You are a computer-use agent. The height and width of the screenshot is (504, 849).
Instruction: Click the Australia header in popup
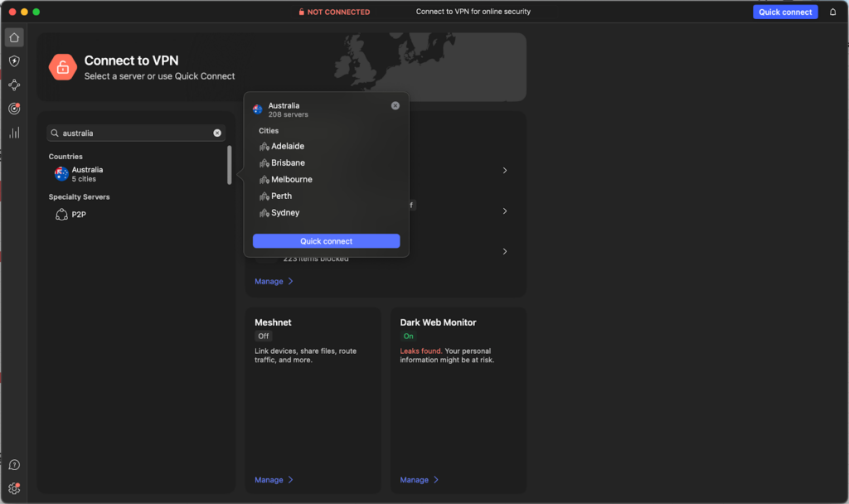284,105
